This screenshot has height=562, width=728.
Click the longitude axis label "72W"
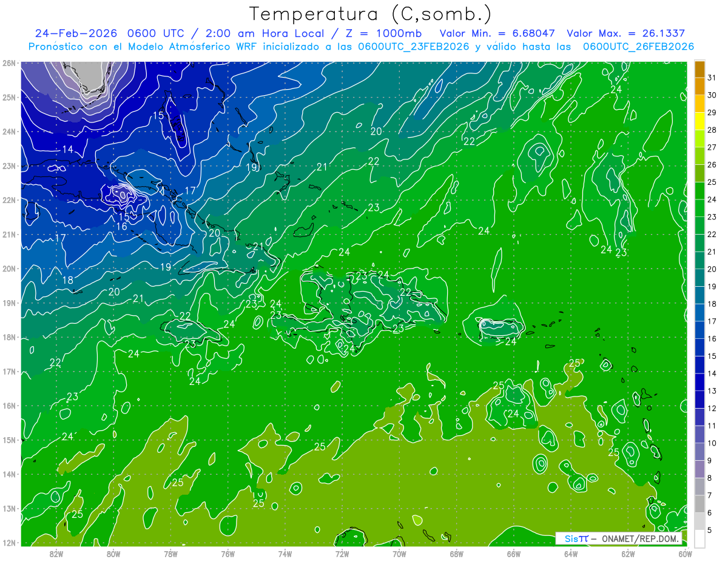342,553
